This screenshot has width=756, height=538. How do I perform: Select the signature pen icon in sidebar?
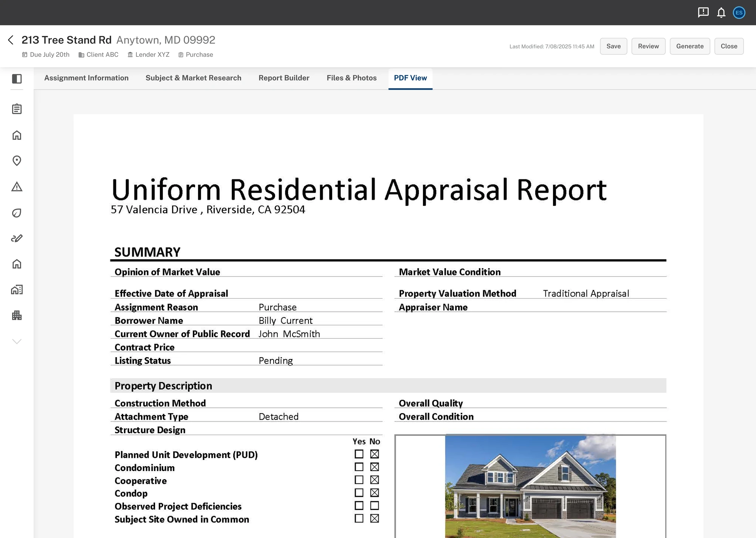pyautogui.click(x=17, y=238)
